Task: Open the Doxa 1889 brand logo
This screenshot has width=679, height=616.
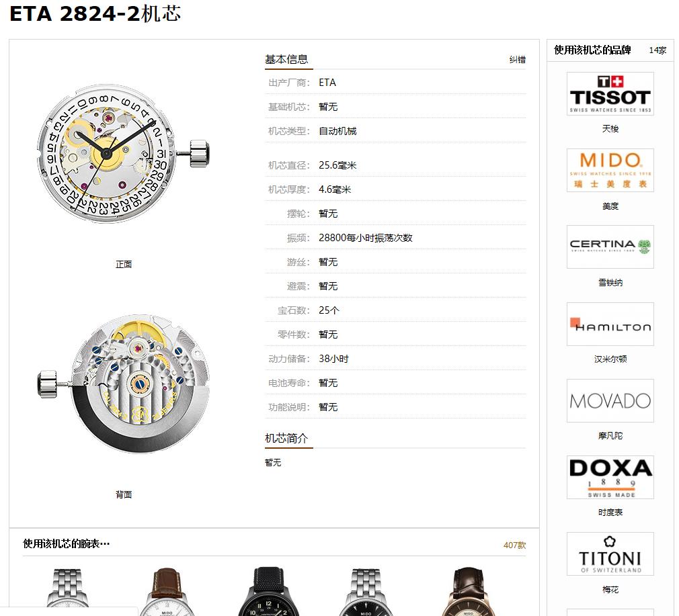Action: pyautogui.click(x=610, y=477)
